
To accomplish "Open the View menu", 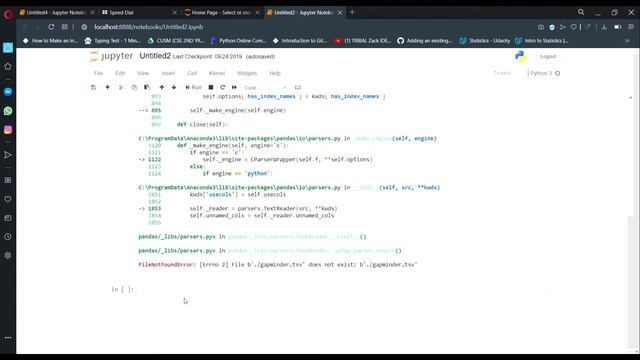I will point(143,73).
